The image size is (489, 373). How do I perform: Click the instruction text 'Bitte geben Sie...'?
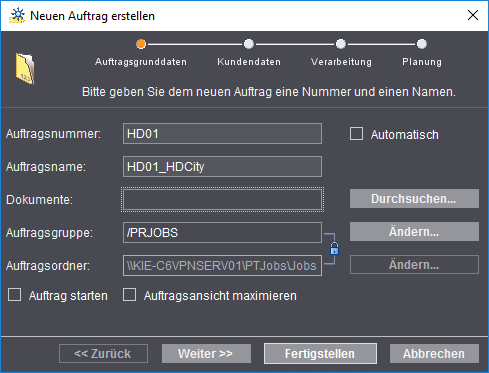[269, 92]
